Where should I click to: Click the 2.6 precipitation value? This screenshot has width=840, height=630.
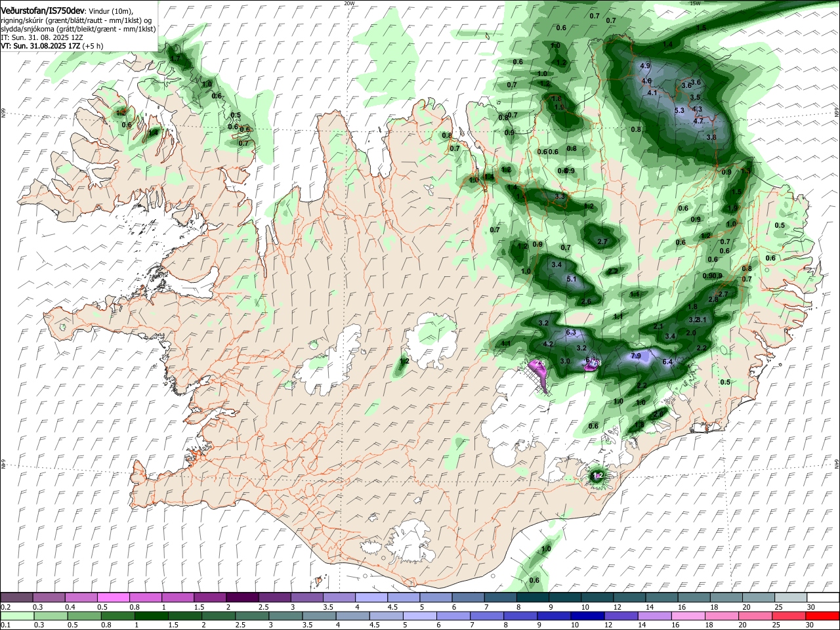point(587,302)
